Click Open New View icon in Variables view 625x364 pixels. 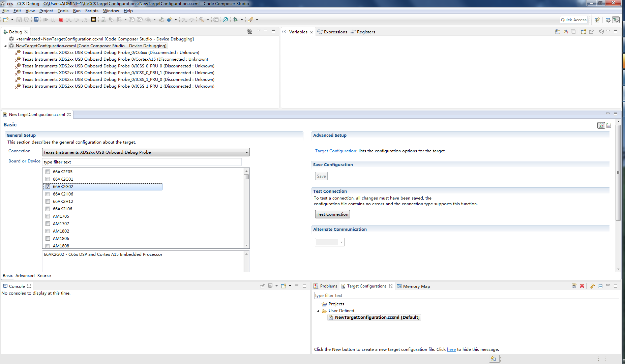584,32
